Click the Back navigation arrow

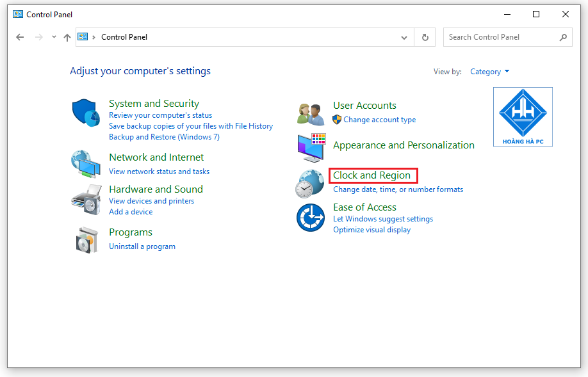tap(20, 36)
